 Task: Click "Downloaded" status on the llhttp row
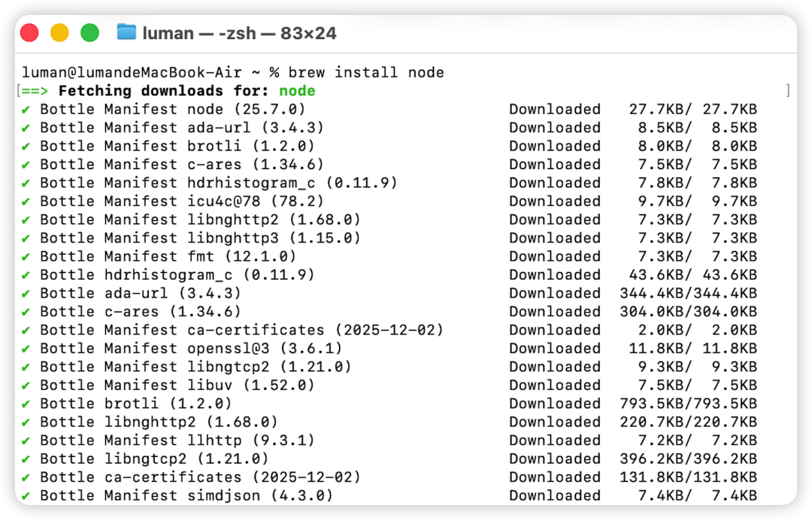(555, 440)
